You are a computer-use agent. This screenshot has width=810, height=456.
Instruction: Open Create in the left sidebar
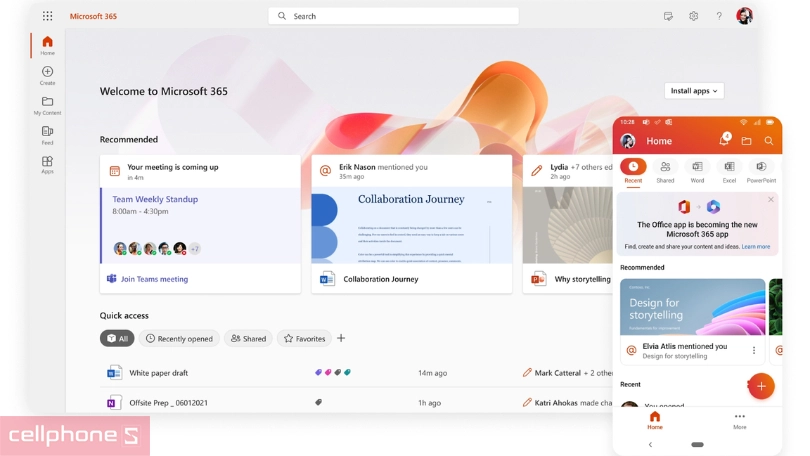(48, 75)
